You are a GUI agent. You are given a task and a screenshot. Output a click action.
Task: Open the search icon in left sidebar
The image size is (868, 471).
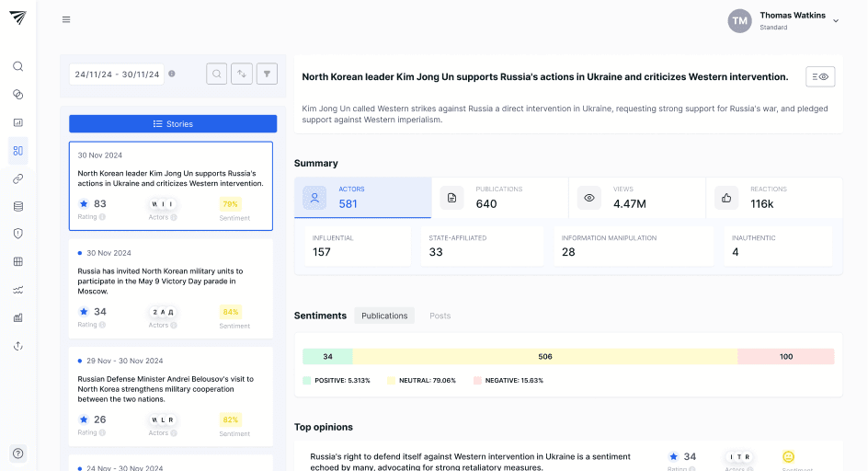coord(17,66)
